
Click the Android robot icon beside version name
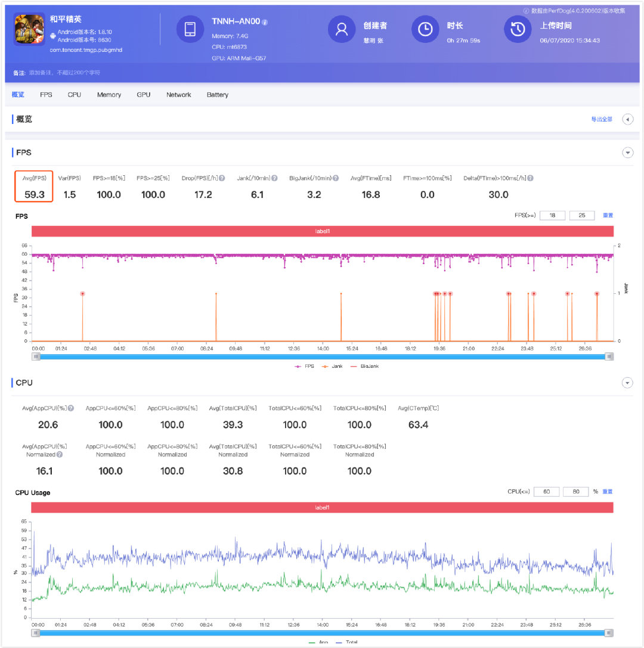[53, 36]
